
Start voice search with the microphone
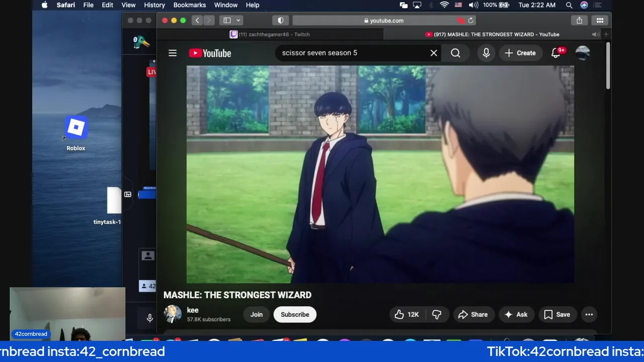click(486, 53)
